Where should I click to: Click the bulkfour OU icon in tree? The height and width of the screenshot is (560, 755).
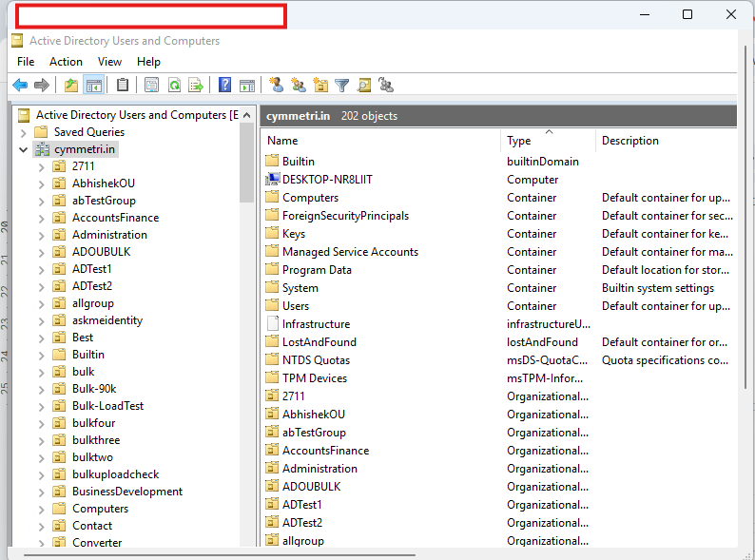pos(59,423)
